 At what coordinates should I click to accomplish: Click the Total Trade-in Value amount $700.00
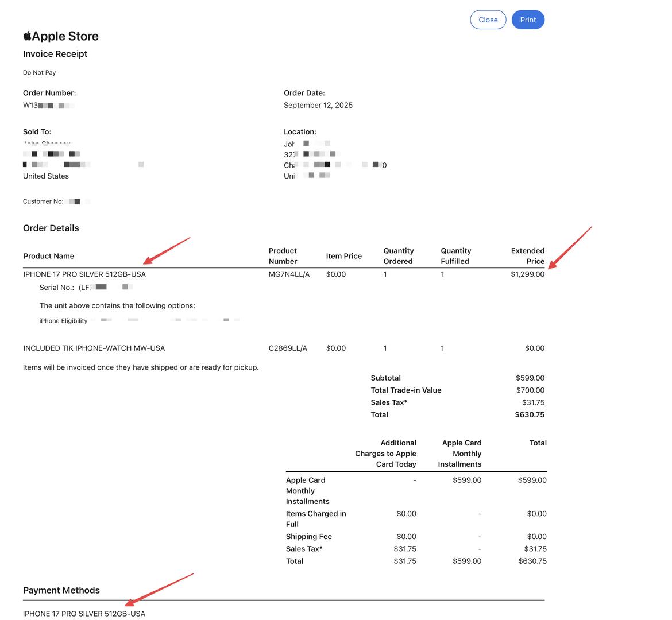[530, 390]
